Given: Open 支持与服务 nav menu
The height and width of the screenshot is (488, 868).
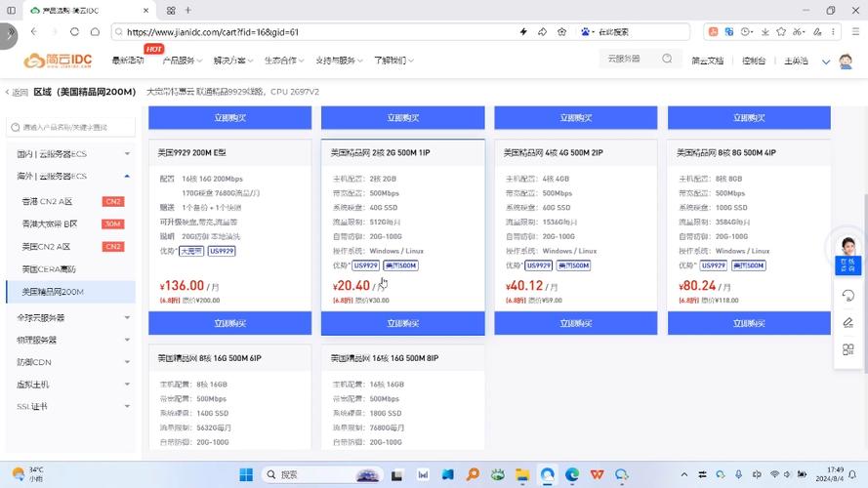Looking at the screenshot, I should coord(340,61).
